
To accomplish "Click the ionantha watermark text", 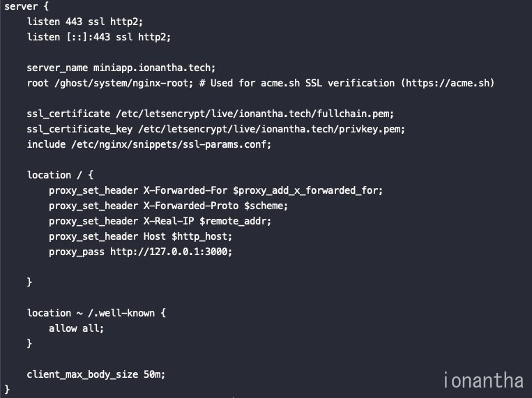I will pos(483,380).
